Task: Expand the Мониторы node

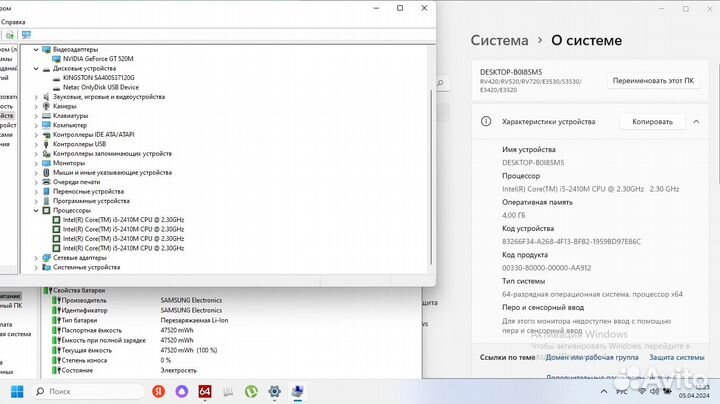Action: pos(36,163)
